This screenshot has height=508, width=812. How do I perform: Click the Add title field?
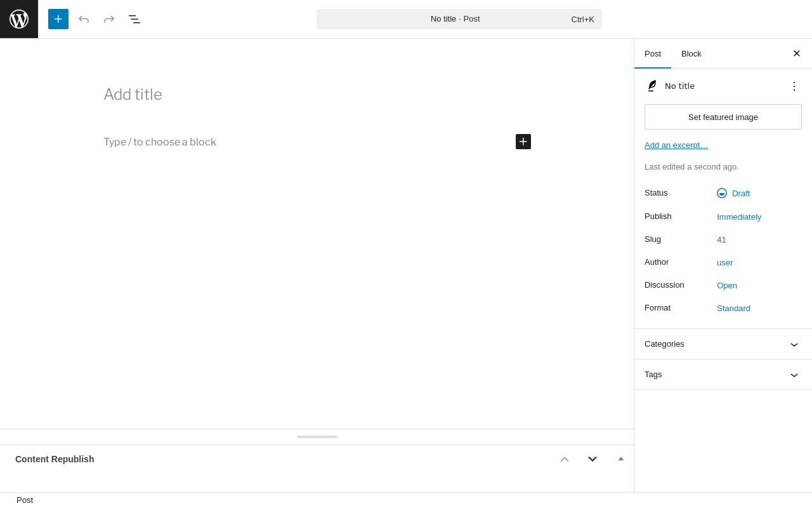[x=317, y=95]
